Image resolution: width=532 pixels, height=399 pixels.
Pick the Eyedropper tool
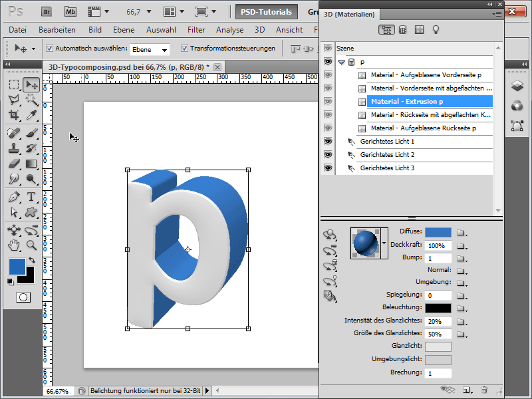(31, 115)
